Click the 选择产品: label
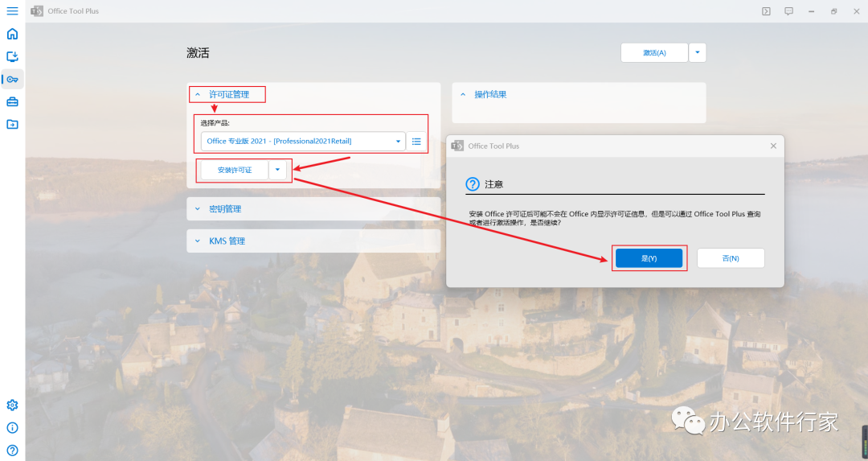 coord(215,123)
